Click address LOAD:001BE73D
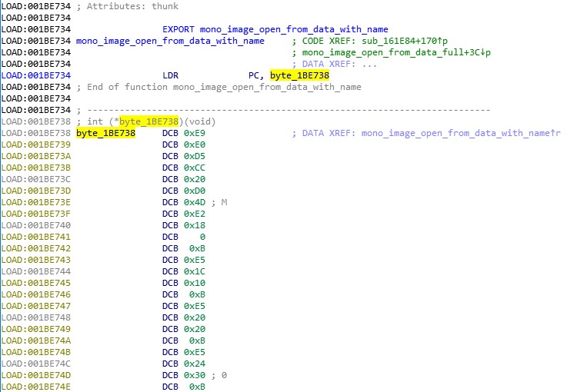The image size is (587, 392). click(x=36, y=191)
